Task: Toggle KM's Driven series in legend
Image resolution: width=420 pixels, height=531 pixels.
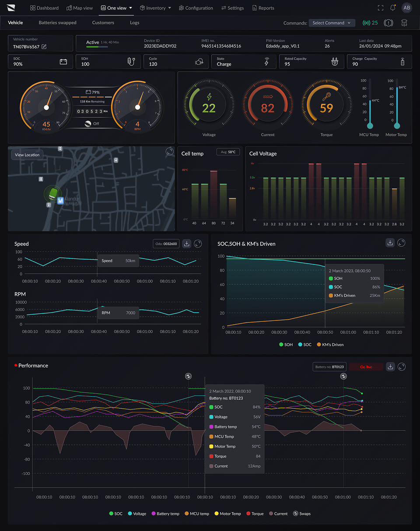Action: tap(330, 345)
